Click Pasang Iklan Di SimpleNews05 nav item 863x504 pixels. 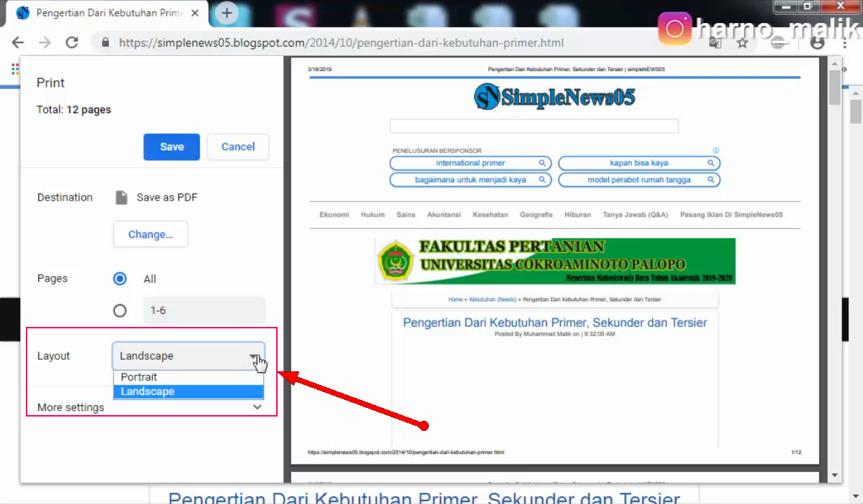(x=732, y=215)
